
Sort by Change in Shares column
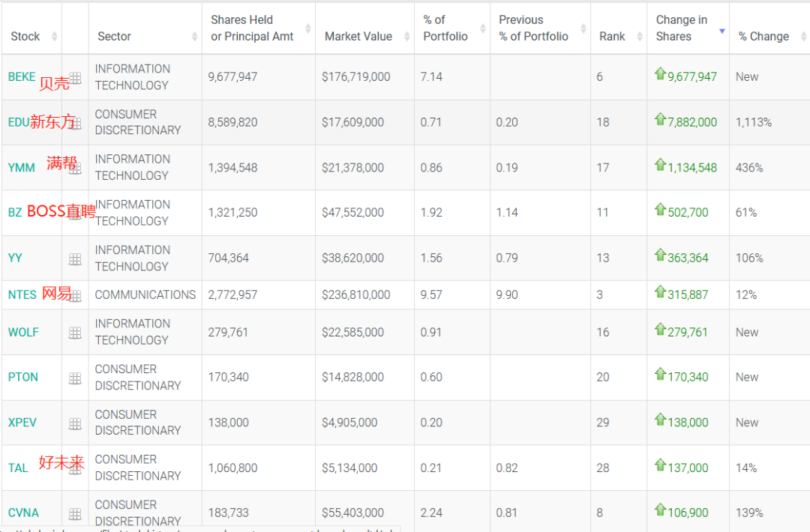[x=681, y=28]
